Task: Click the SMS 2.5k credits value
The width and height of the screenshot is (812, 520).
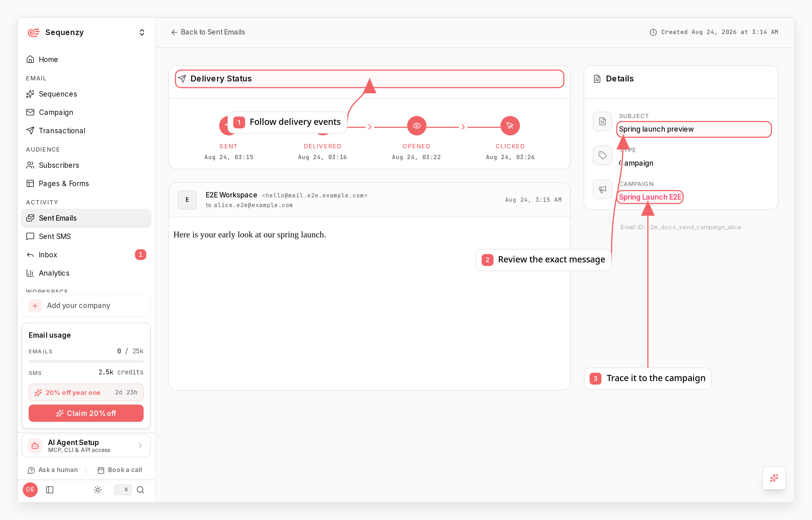Action: pos(121,372)
